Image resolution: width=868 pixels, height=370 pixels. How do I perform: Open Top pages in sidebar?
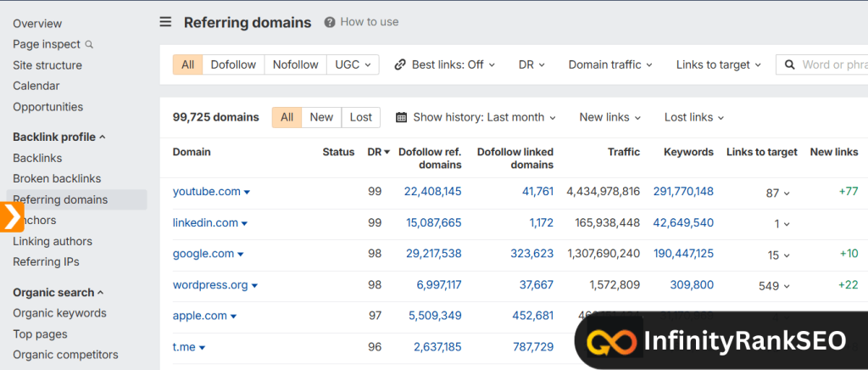[40, 334]
